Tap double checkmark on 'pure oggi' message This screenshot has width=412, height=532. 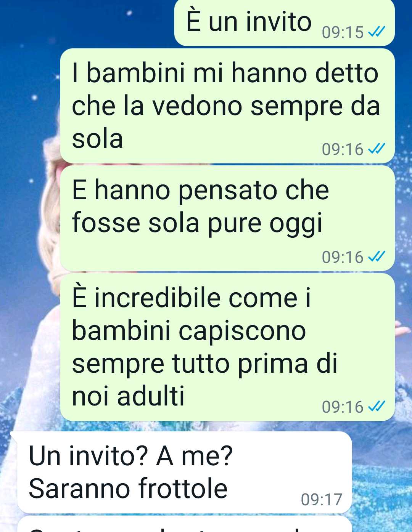(x=377, y=256)
